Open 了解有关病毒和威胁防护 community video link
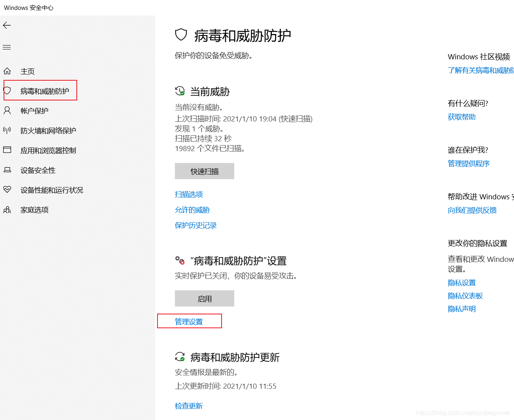This screenshot has width=514, height=420. pyautogui.click(x=481, y=70)
